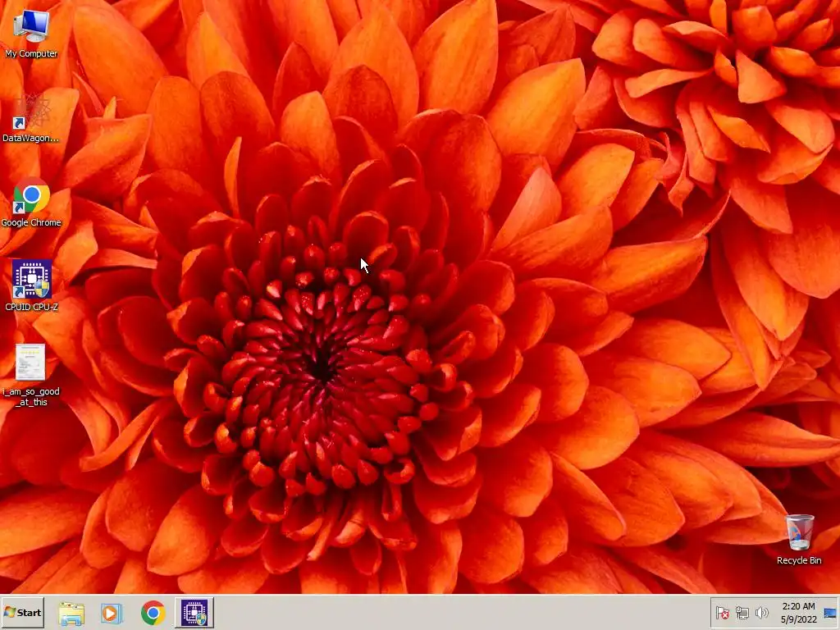Open the Start menu

(x=22, y=612)
